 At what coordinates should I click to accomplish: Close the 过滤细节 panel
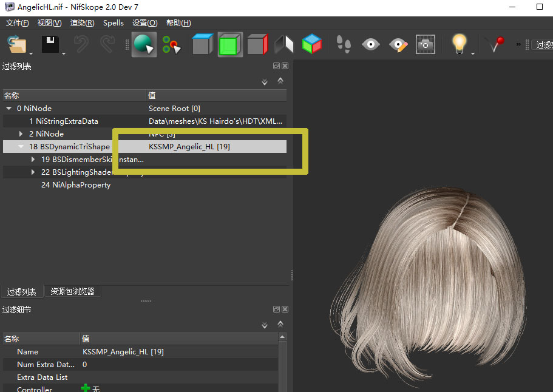point(285,309)
